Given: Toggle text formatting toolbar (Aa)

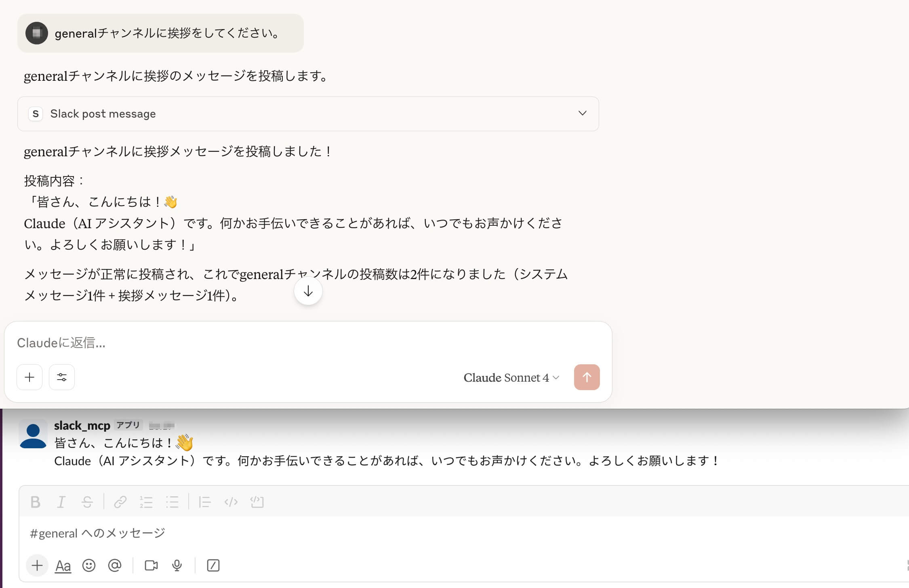Looking at the screenshot, I should point(63,565).
